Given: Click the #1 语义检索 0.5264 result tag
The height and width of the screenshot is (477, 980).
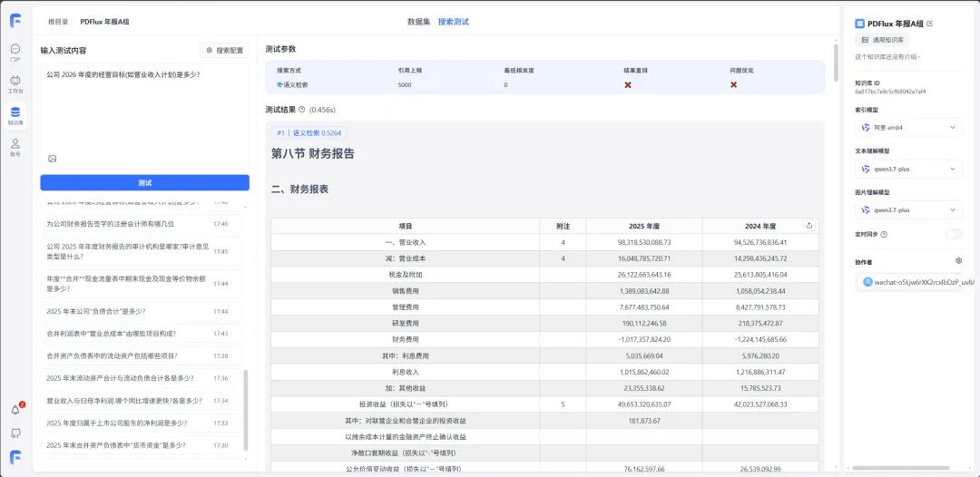Looking at the screenshot, I should [309, 132].
